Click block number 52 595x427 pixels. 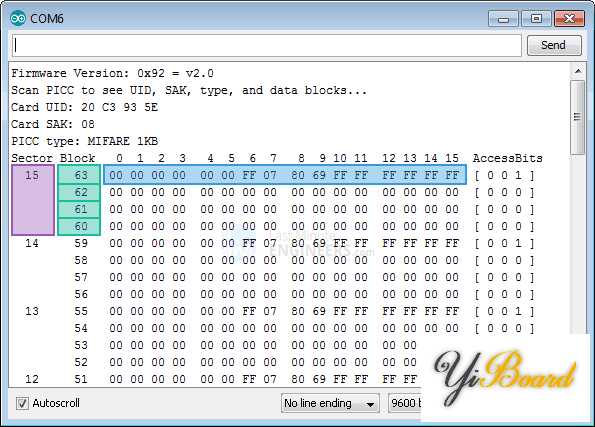pyautogui.click(x=81, y=362)
